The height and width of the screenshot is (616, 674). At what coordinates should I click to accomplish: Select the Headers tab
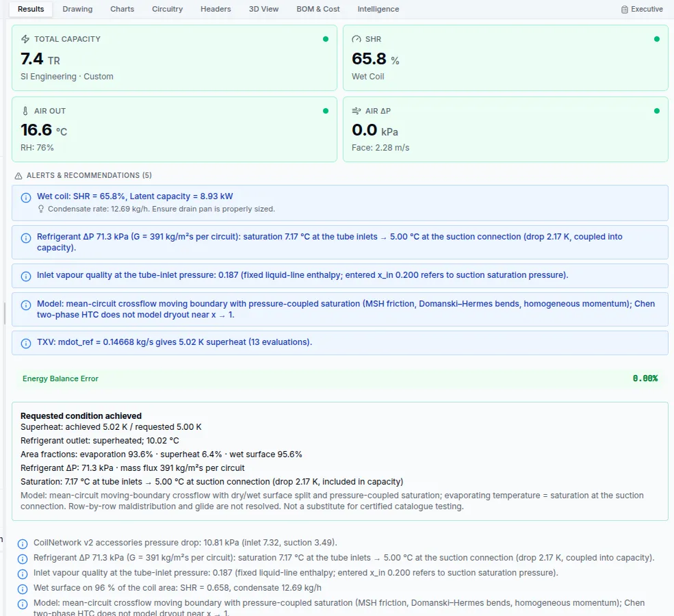click(216, 9)
